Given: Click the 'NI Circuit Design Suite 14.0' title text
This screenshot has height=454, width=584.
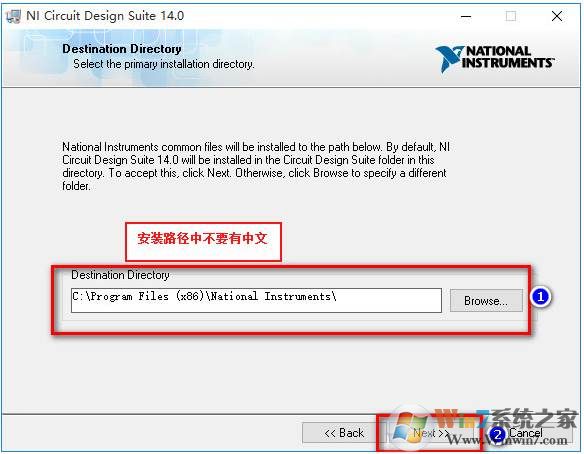Looking at the screenshot, I should [105, 16].
